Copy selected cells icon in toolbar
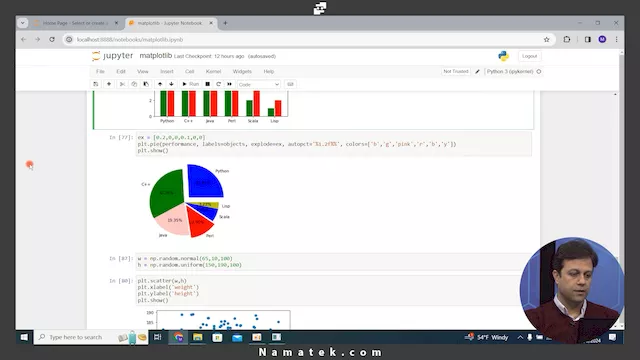The height and width of the screenshot is (360, 640). point(134,84)
